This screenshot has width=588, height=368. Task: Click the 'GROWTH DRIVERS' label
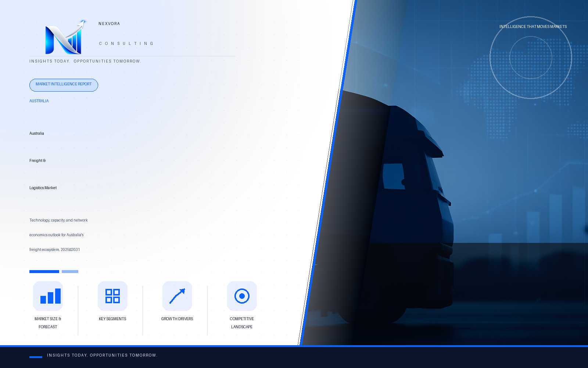pyautogui.click(x=177, y=319)
